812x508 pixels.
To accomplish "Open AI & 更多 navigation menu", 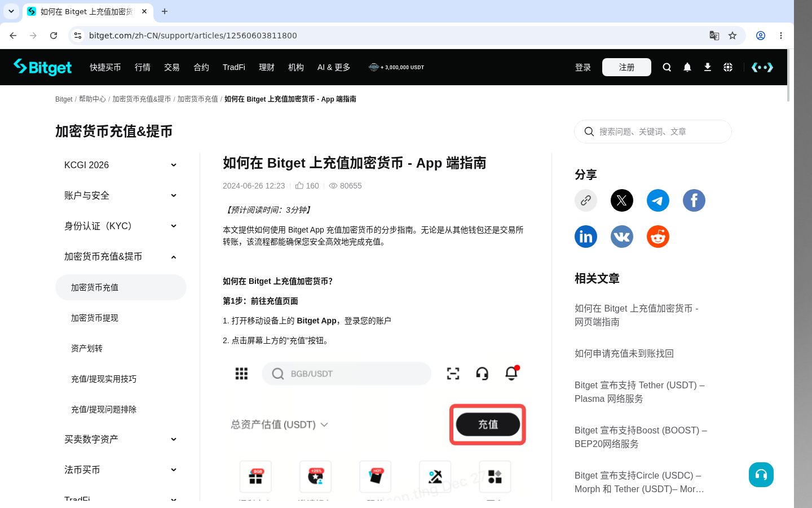I will 334,67.
